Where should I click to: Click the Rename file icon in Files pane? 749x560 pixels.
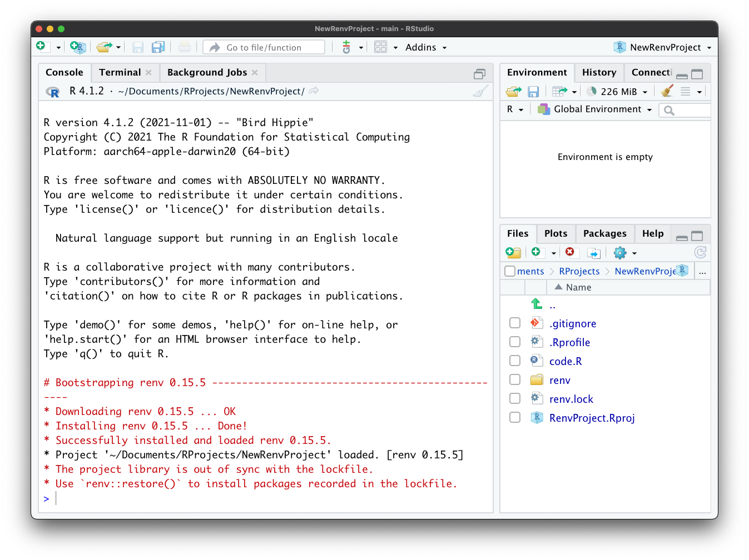click(x=594, y=253)
